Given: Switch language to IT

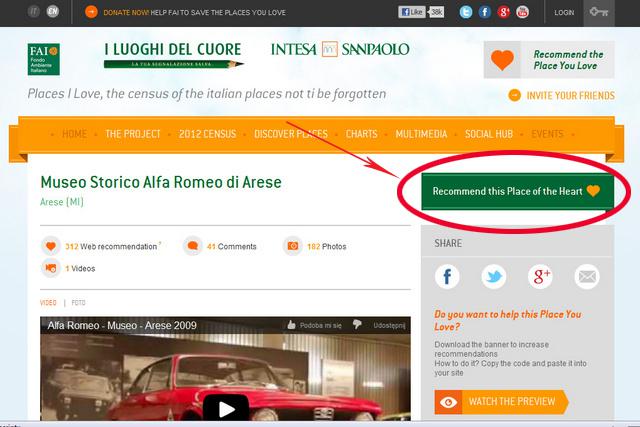Looking at the screenshot, I should click(x=33, y=11).
